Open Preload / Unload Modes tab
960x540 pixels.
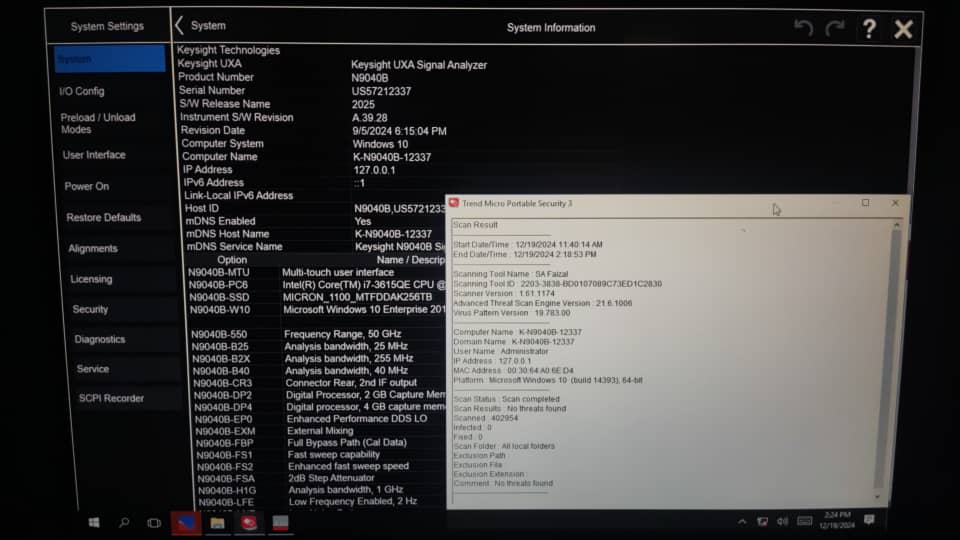(x=114, y=123)
